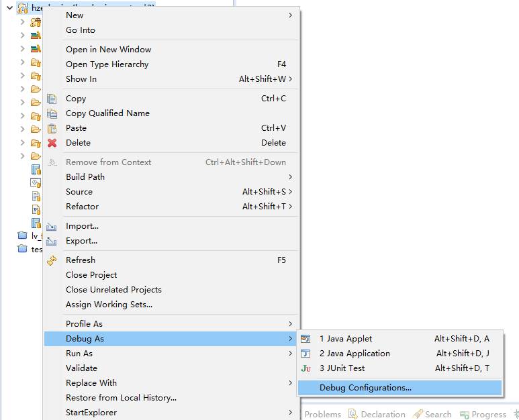Select the highlighted Debug As entry
Screen dimensions: 519x420
tap(171, 339)
